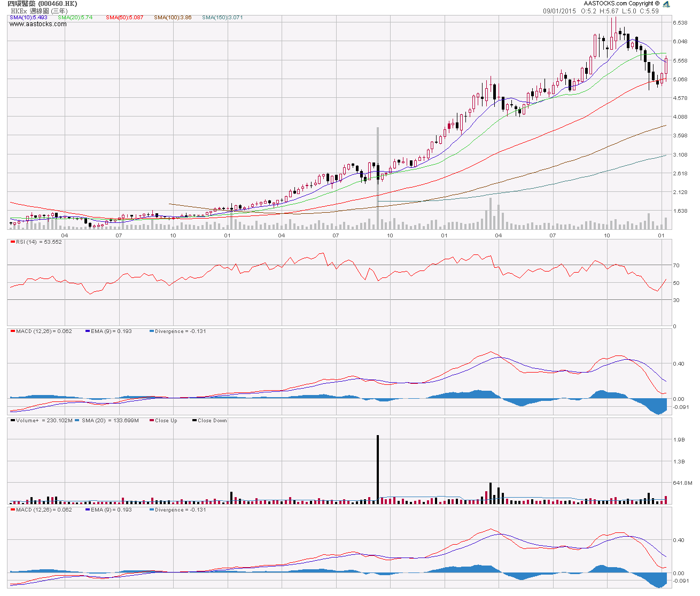Click Divergence = -0.131 in the bottom panel
Viewport: 700px width, 596px height.
(x=180, y=510)
